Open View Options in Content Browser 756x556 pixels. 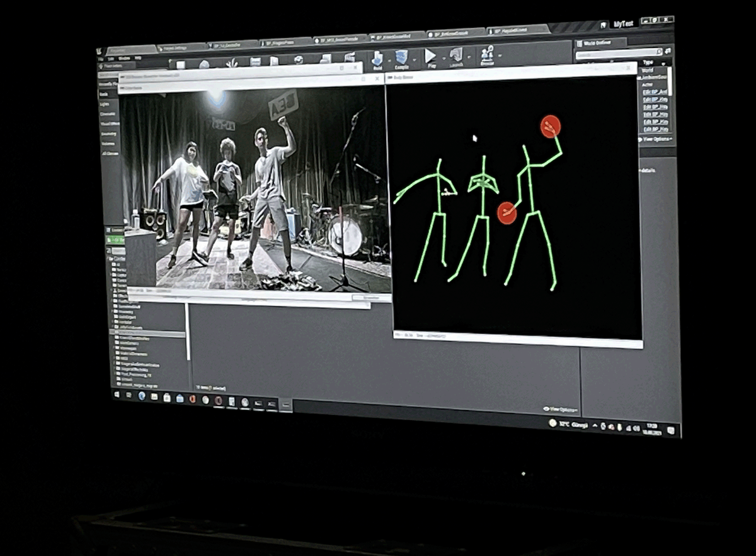point(561,409)
